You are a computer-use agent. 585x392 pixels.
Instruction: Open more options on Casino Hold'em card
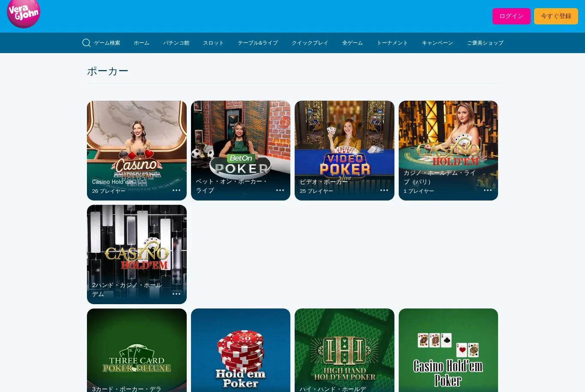click(x=176, y=190)
